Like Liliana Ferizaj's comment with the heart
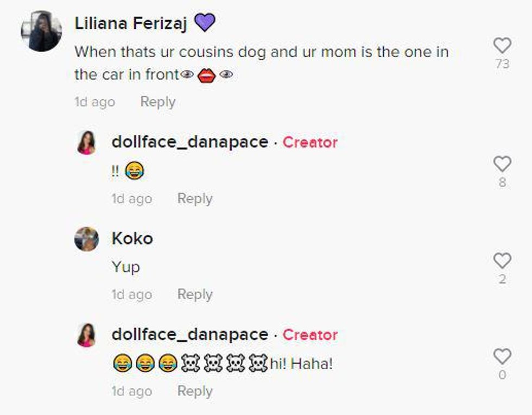 click(x=502, y=45)
